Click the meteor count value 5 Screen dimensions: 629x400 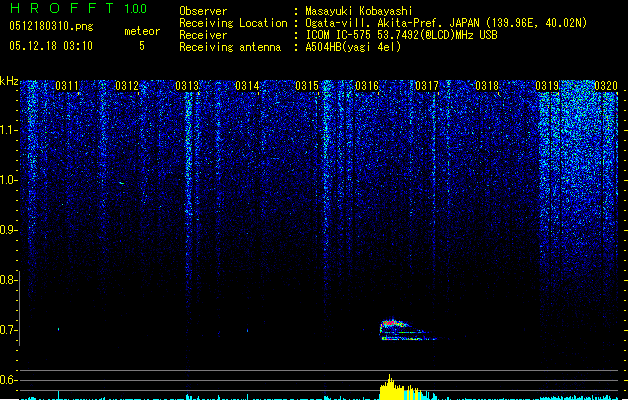[142, 46]
